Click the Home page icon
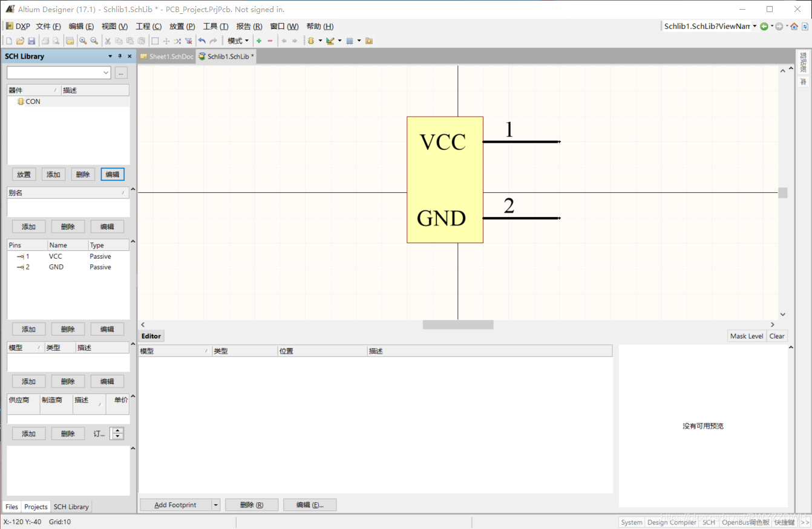 794,26
